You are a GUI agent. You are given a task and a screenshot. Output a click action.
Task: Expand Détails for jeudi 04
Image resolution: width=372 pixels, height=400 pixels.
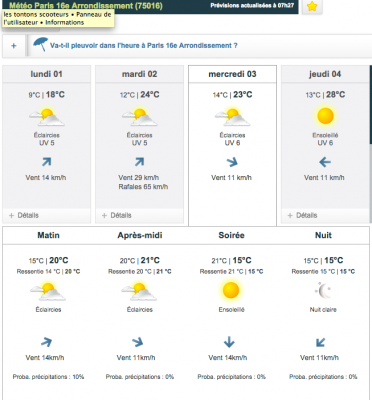pyautogui.click(x=302, y=215)
